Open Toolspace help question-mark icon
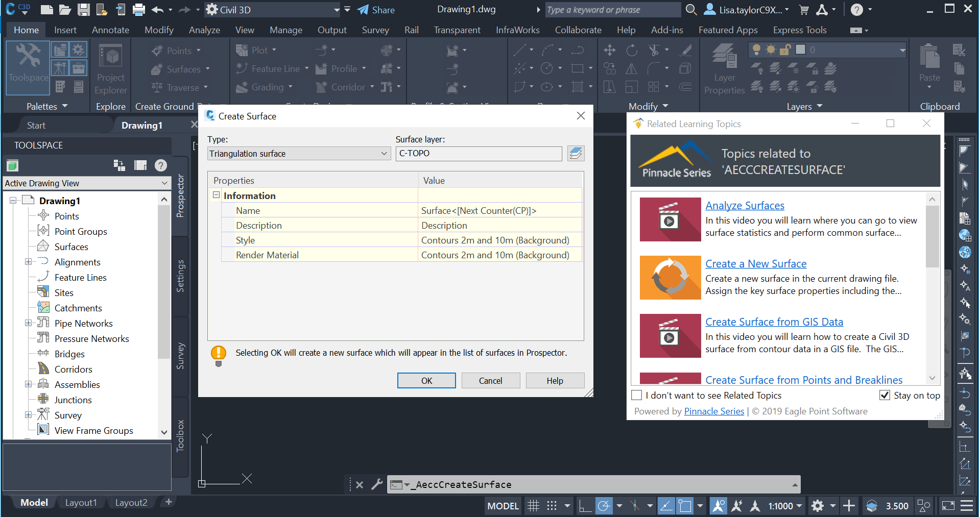980x517 pixels. 160,165
